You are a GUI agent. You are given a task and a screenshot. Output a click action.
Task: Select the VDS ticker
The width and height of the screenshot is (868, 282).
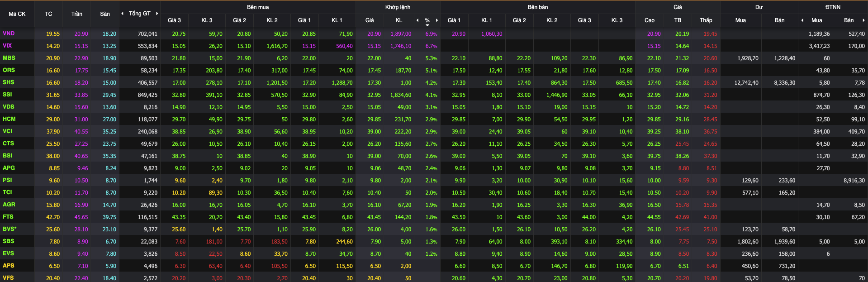[x=9, y=107]
